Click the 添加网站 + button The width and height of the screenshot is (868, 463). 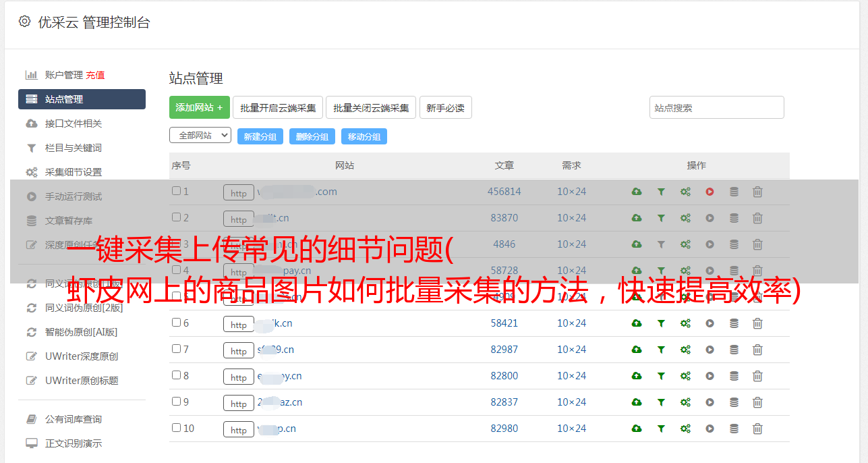tap(200, 107)
